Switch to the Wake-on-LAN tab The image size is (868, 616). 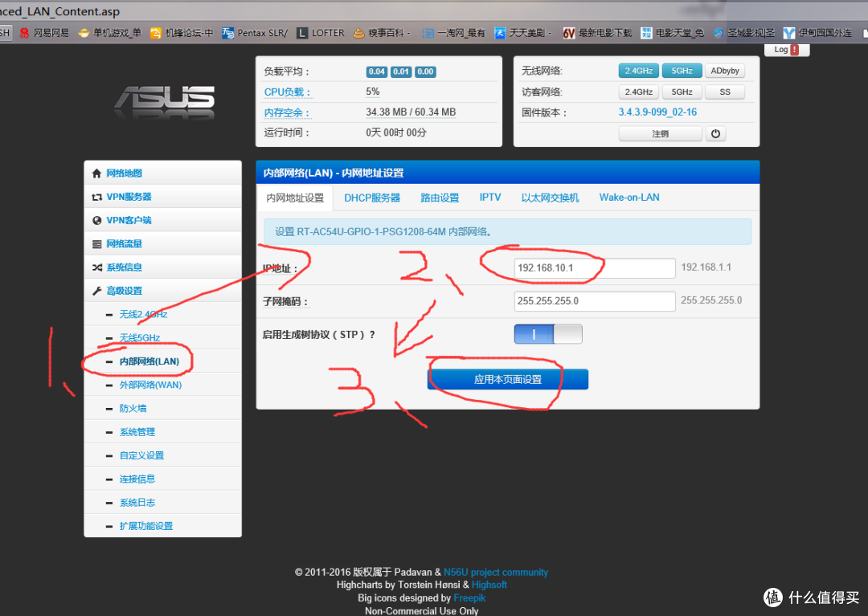pos(629,198)
